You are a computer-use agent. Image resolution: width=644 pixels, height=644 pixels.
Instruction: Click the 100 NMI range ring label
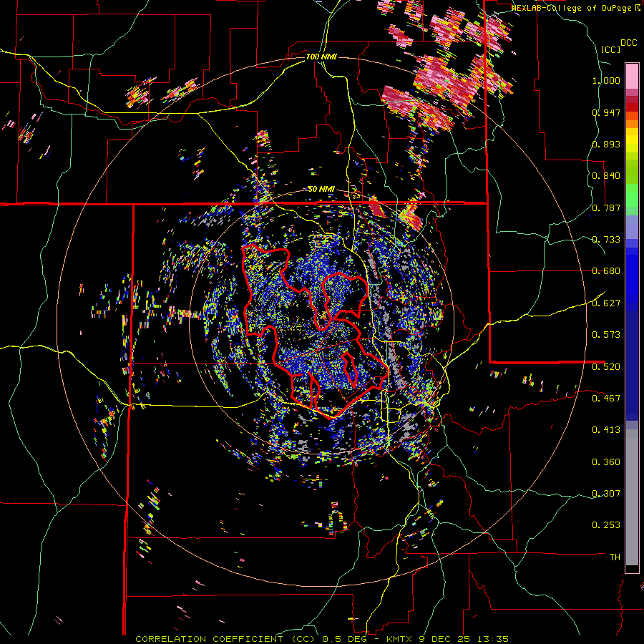321,57
